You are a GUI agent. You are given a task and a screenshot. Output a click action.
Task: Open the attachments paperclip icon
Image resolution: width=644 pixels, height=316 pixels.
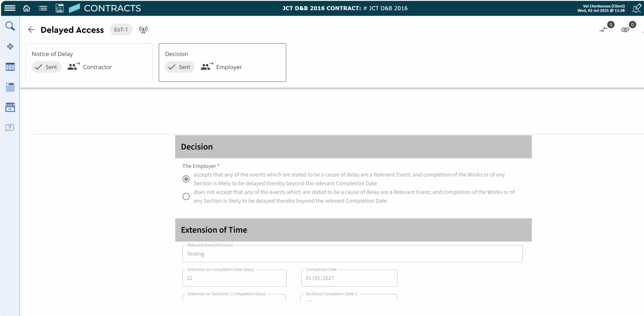click(x=625, y=30)
